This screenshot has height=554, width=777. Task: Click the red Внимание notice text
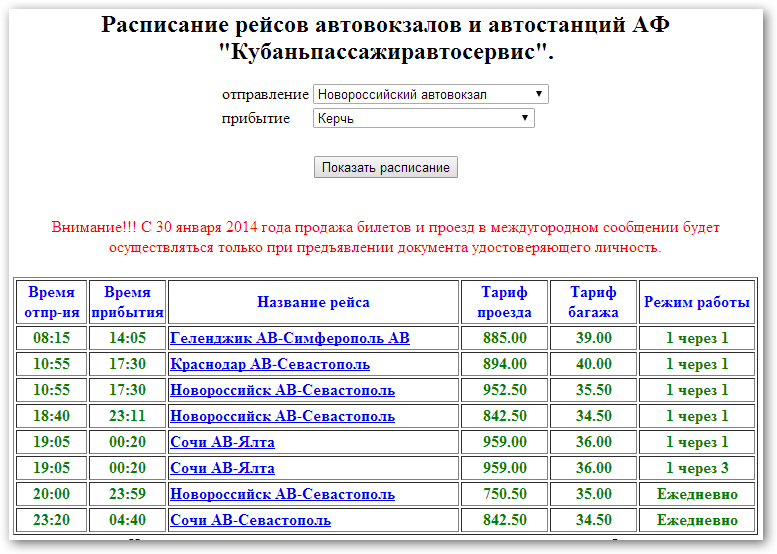click(386, 237)
